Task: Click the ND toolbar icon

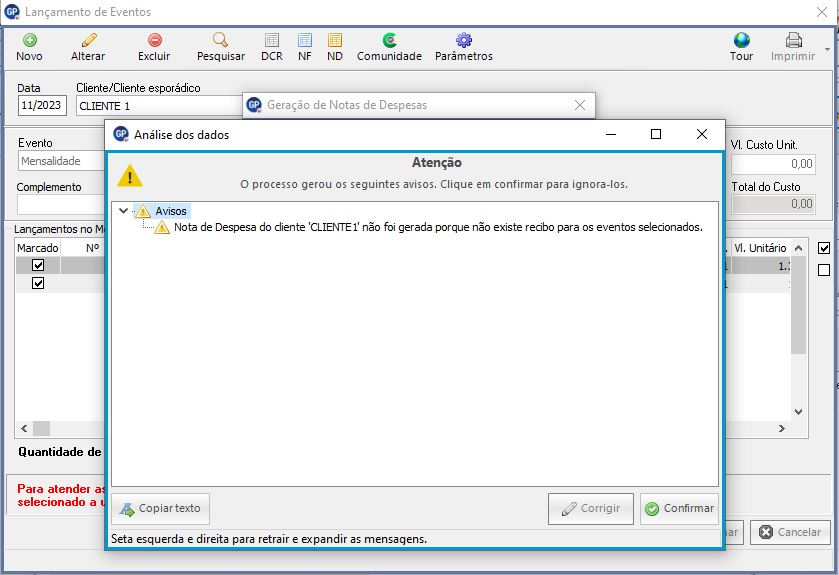Action: [x=335, y=41]
